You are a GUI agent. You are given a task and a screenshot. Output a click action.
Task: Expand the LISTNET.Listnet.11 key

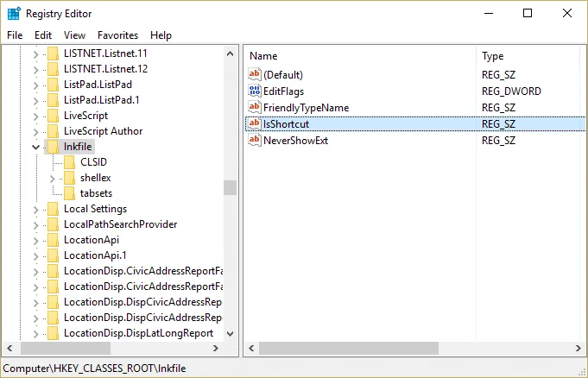point(36,54)
